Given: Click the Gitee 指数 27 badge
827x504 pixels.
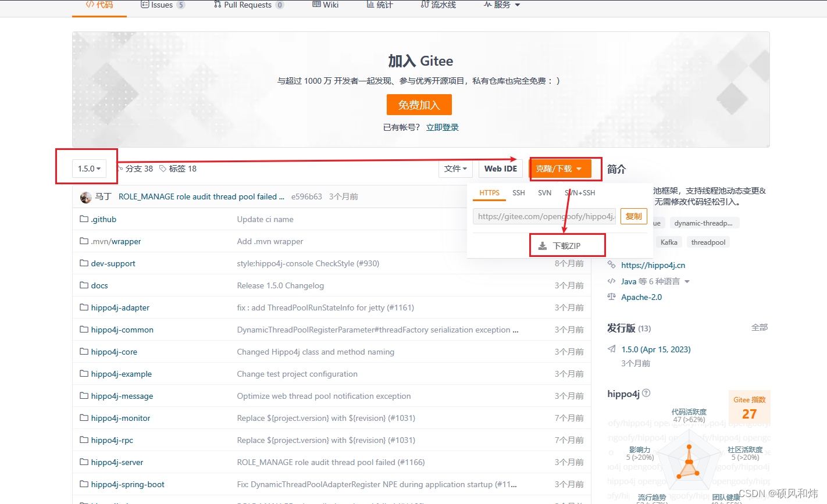Looking at the screenshot, I should click(x=750, y=407).
